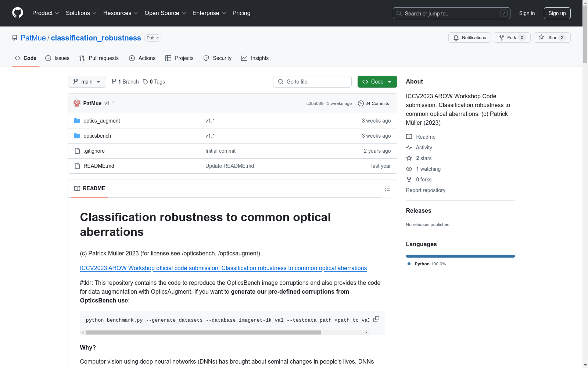
Task: Open README outline list icon
Action: point(388,189)
